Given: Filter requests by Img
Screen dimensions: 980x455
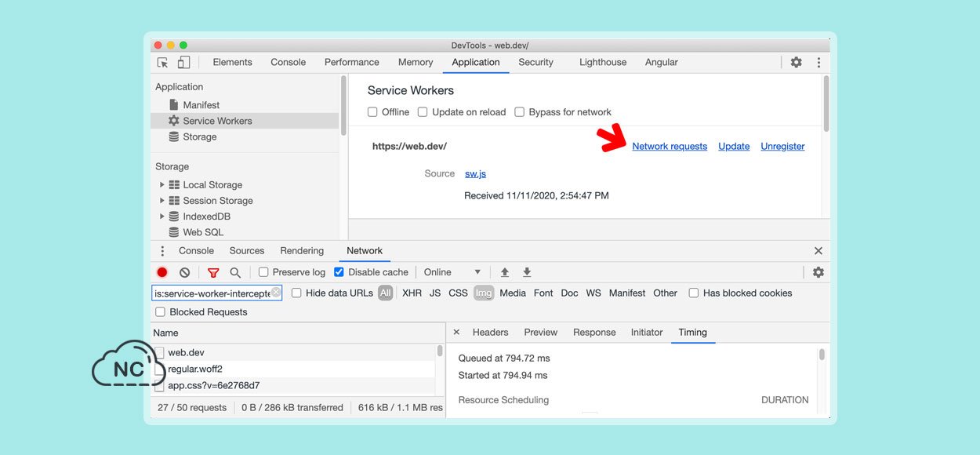Looking at the screenshot, I should [x=484, y=293].
